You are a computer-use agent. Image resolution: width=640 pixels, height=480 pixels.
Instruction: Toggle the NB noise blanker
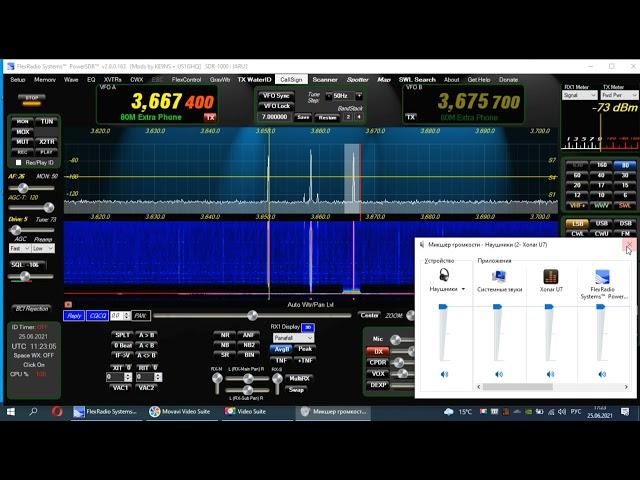pos(224,345)
